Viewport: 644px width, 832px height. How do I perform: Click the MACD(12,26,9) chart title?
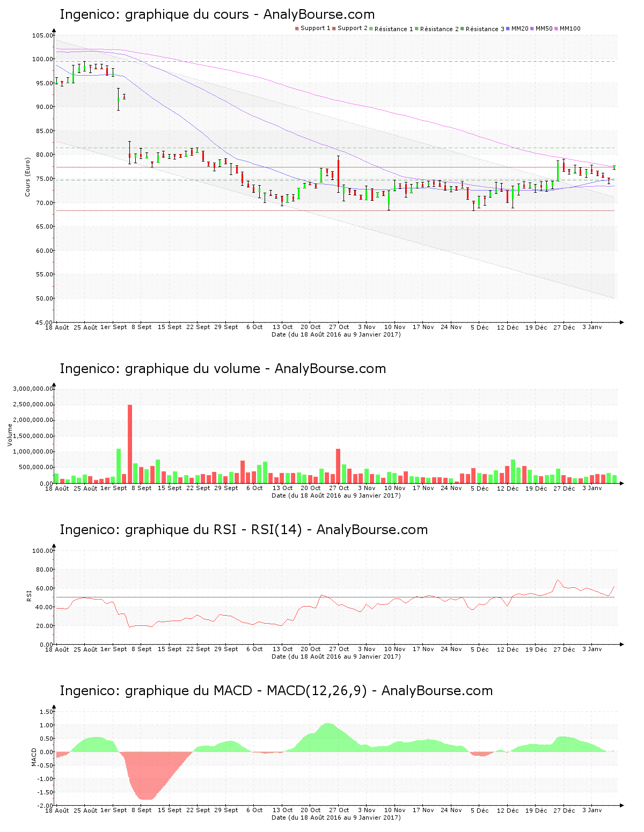coord(276,691)
